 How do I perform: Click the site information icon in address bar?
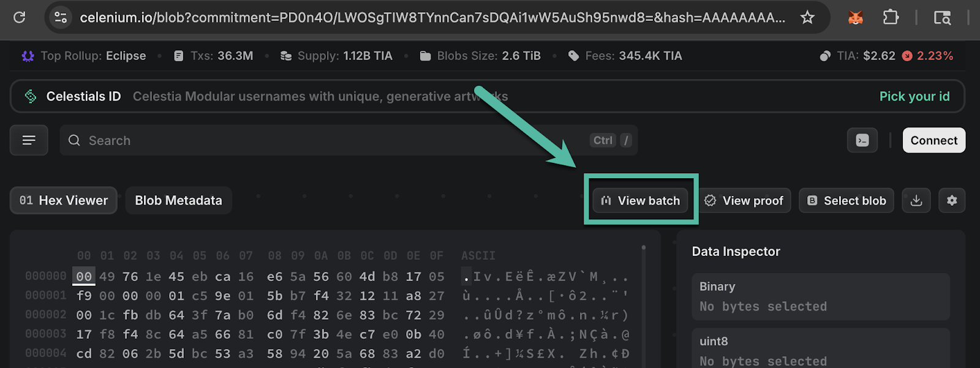[61, 17]
